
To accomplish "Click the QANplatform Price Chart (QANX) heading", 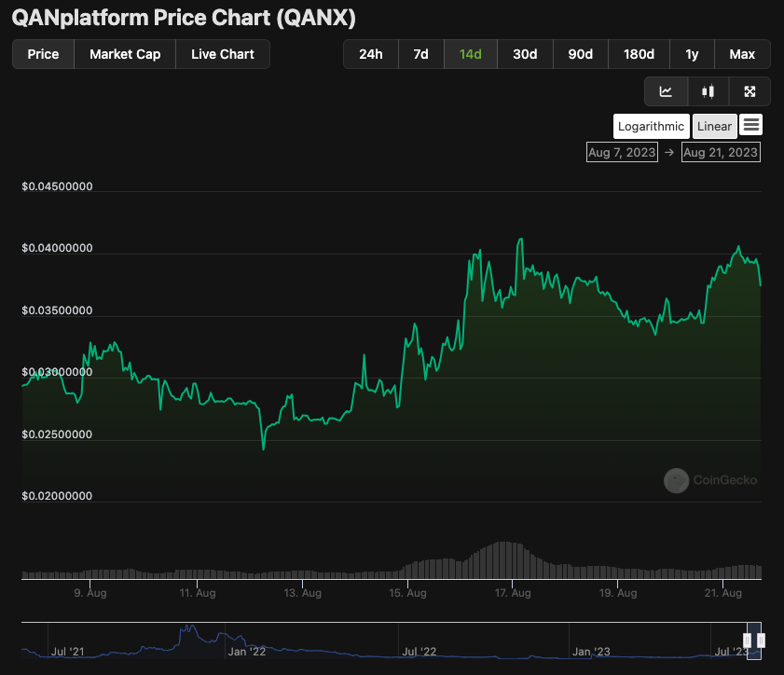I will (x=184, y=18).
